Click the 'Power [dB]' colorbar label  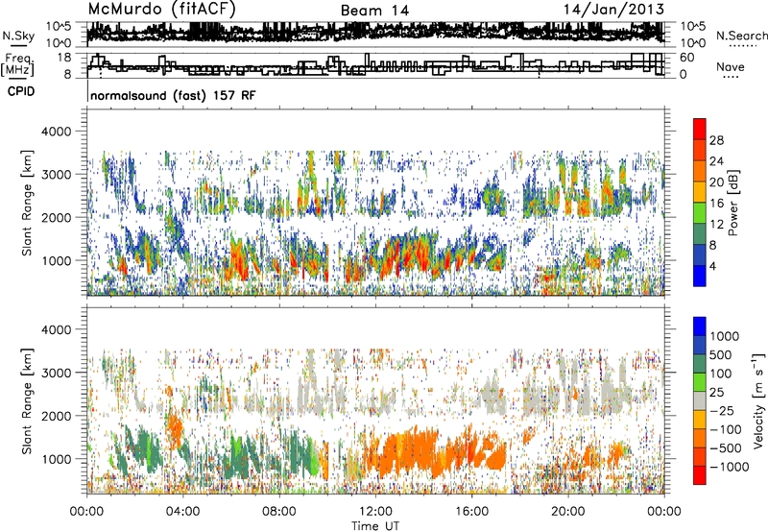coord(732,203)
